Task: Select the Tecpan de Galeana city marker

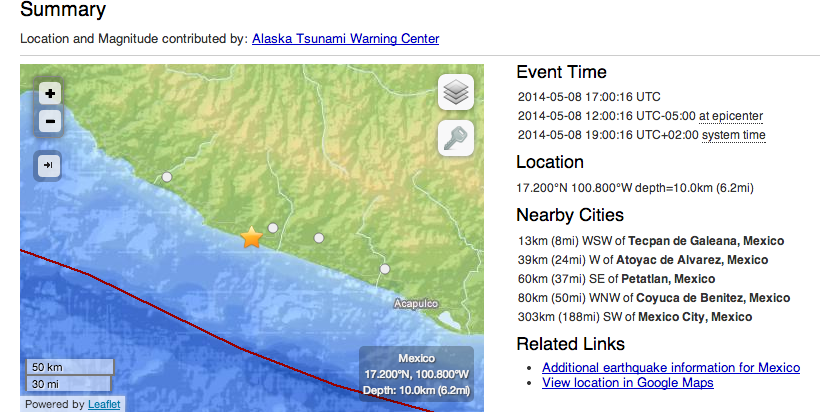Action: pos(273,228)
